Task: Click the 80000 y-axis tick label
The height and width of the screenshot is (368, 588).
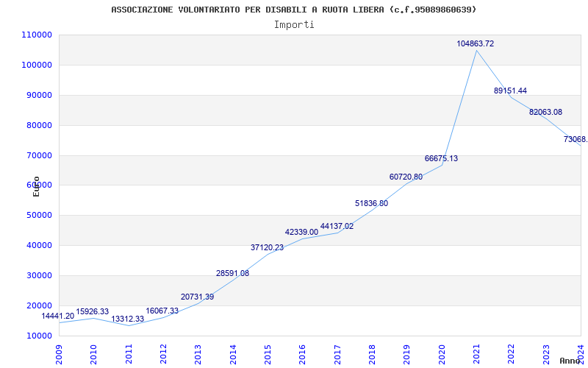Action: pyautogui.click(x=39, y=125)
